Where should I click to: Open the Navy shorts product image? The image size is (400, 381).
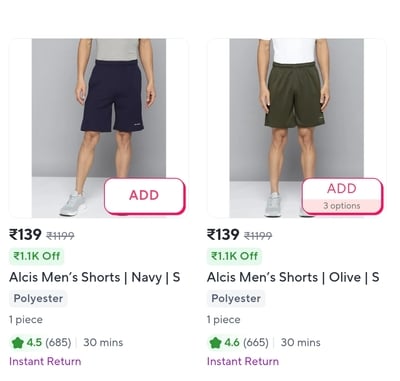99,128
